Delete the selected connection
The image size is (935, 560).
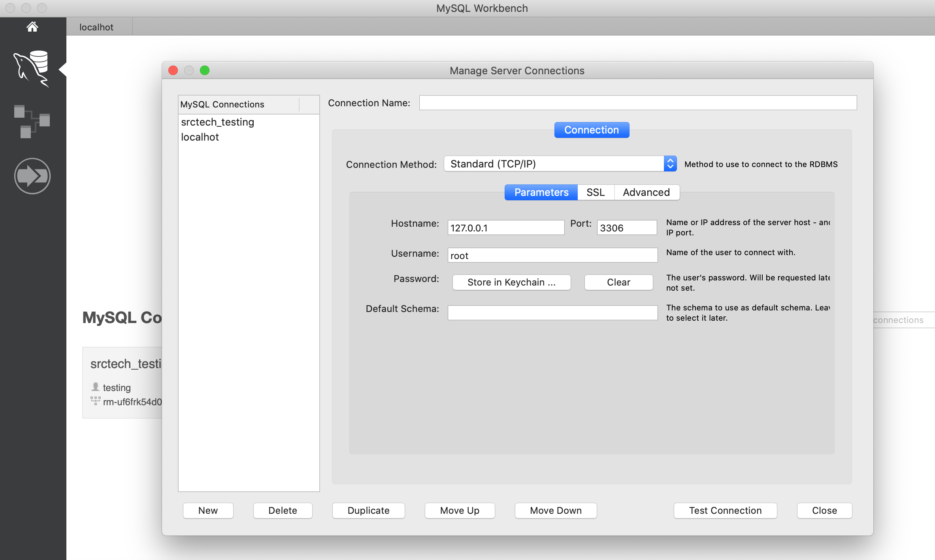(x=283, y=511)
